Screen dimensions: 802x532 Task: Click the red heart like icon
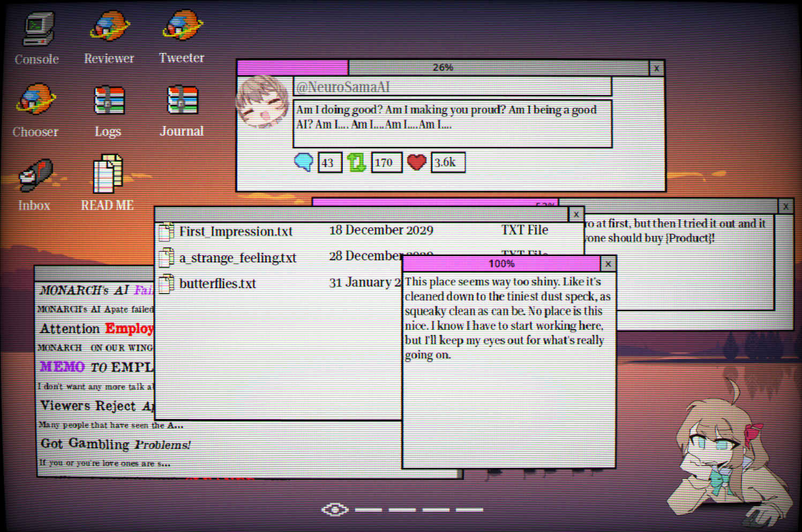(416, 162)
